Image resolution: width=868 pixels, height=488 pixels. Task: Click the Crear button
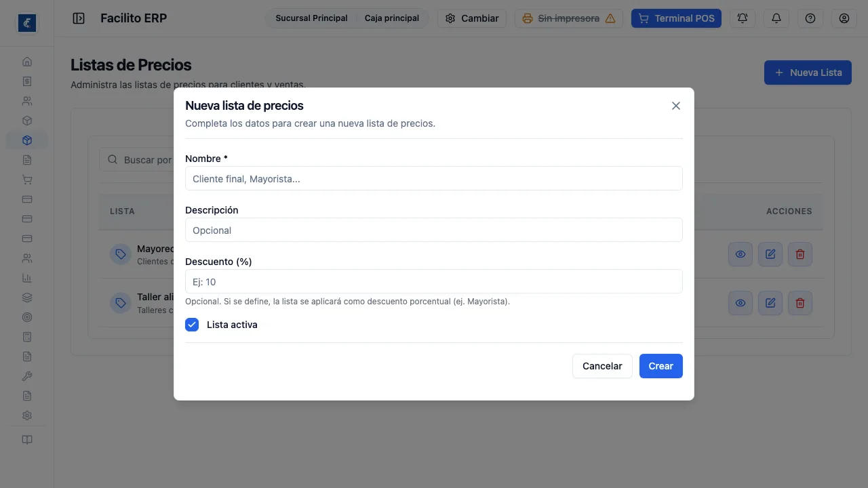[x=661, y=366]
